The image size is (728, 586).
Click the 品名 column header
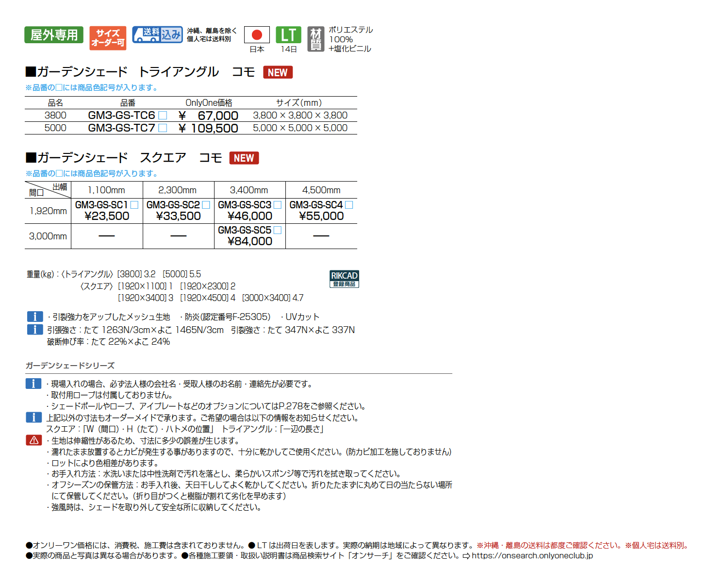(55, 103)
